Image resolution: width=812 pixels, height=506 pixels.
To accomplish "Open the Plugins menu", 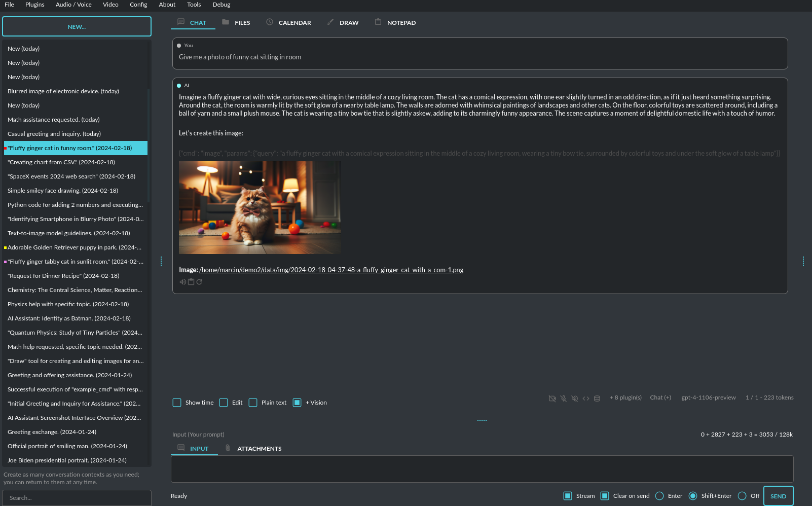I will click(34, 5).
